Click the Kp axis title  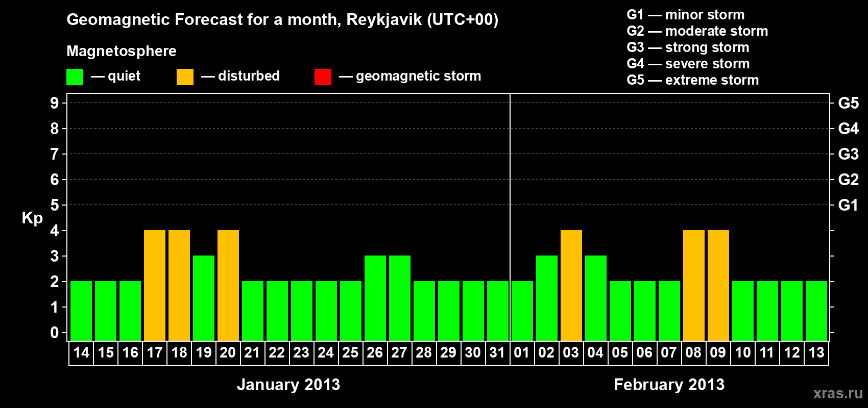coord(32,218)
